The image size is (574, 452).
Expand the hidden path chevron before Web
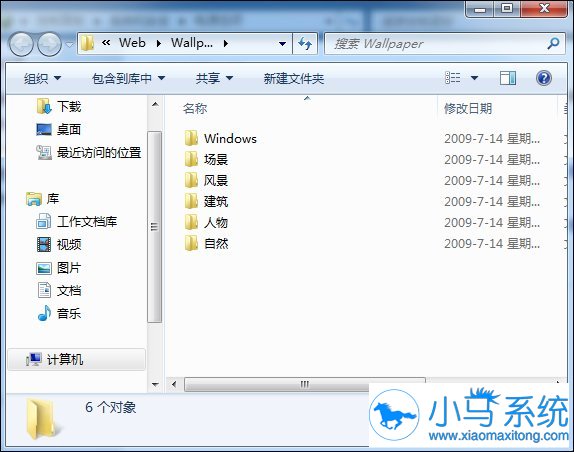click(x=106, y=43)
